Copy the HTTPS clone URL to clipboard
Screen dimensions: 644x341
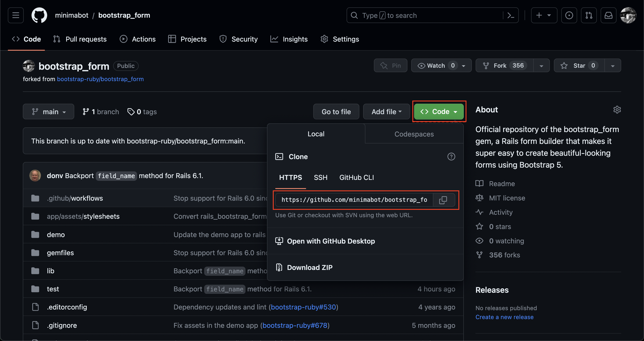pyautogui.click(x=443, y=200)
